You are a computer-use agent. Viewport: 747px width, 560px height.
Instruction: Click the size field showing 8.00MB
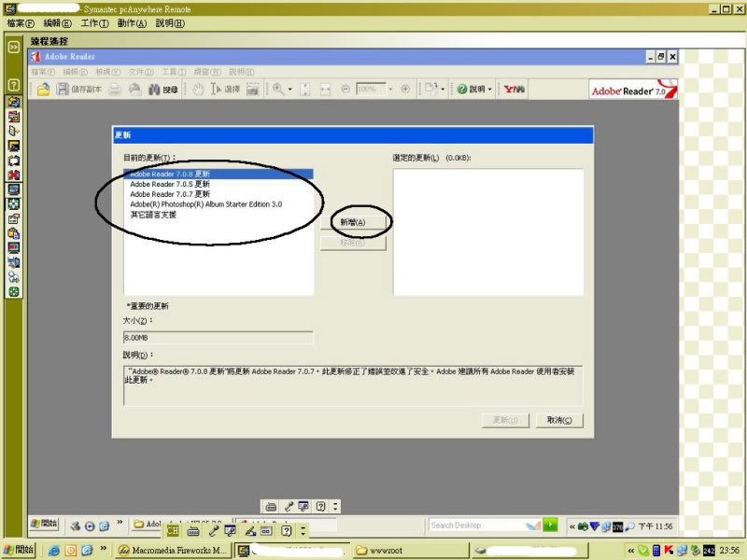(218, 338)
